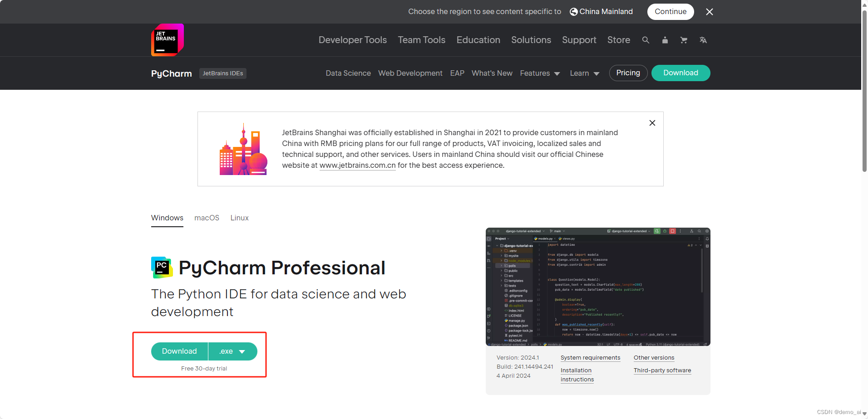Image resolution: width=868 pixels, height=419 pixels.
Task: Expand the Features dropdown
Action: [x=540, y=73]
